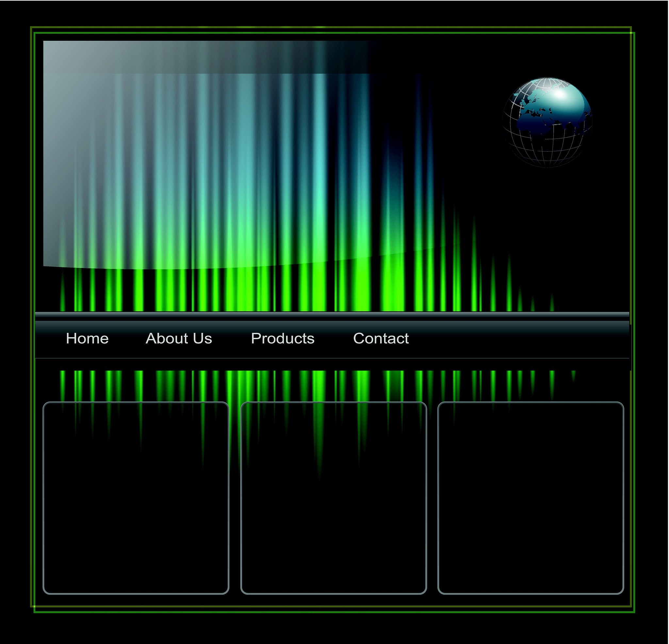Go to the About Us page
The image size is (669, 644).
click(x=178, y=339)
